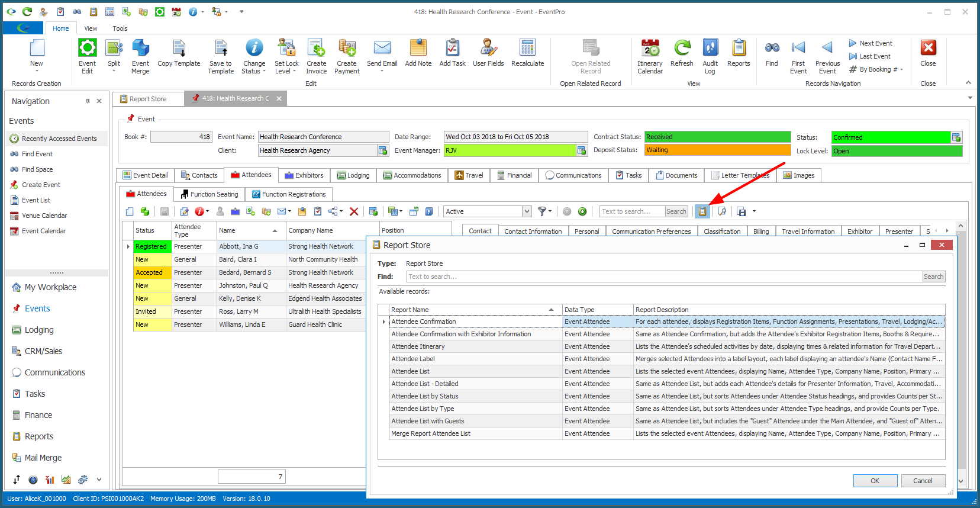The image size is (980, 508).
Task: Click the Find text field in Report Store
Action: click(x=664, y=276)
